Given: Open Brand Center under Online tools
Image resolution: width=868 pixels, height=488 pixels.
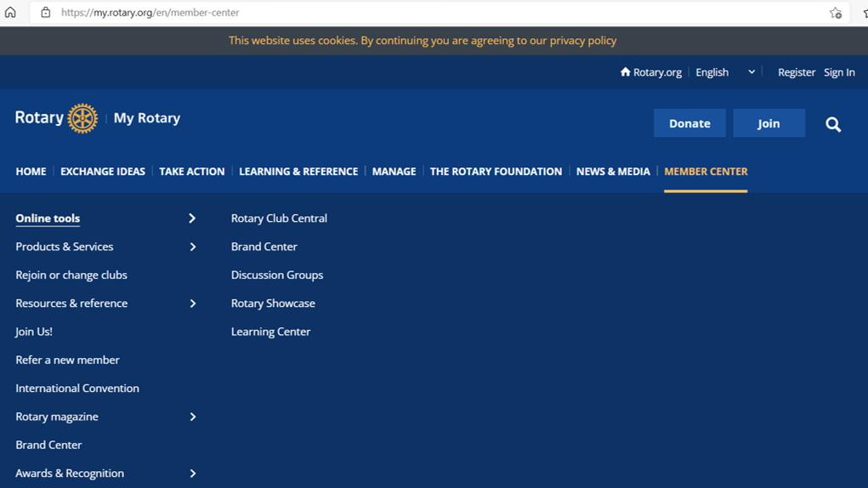Looking at the screenshot, I should click(x=264, y=247).
